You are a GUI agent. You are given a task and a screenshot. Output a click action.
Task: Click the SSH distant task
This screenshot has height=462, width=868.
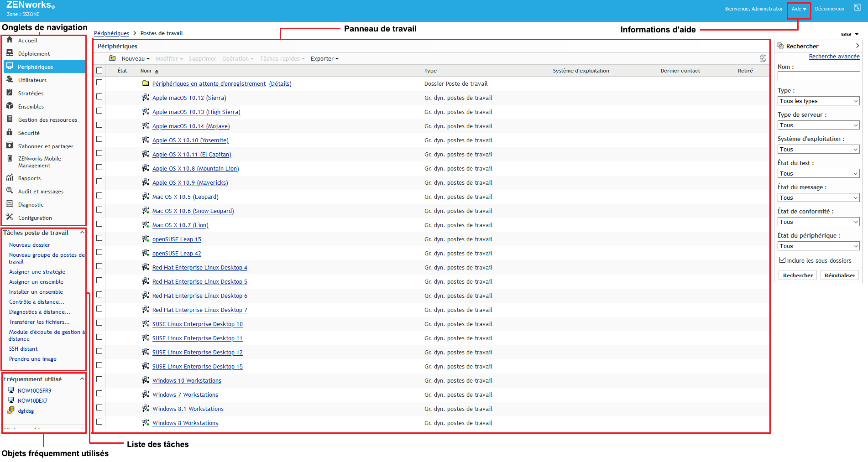click(x=23, y=349)
